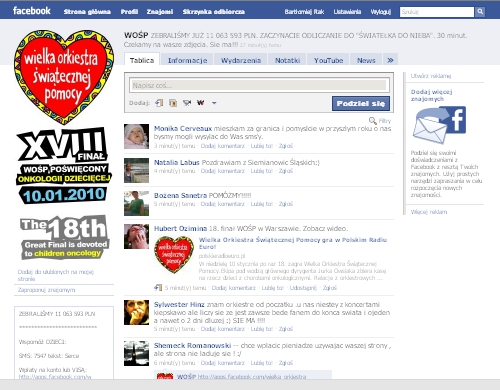Click the facebook logo in header
The width and height of the screenshot is (500, 390).
pos(32,11)
